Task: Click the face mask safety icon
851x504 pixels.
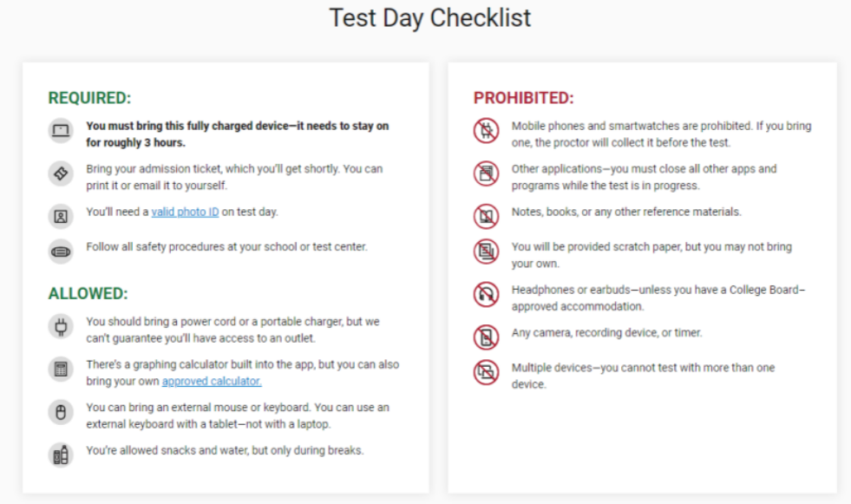Action: (x=61, y=251)
